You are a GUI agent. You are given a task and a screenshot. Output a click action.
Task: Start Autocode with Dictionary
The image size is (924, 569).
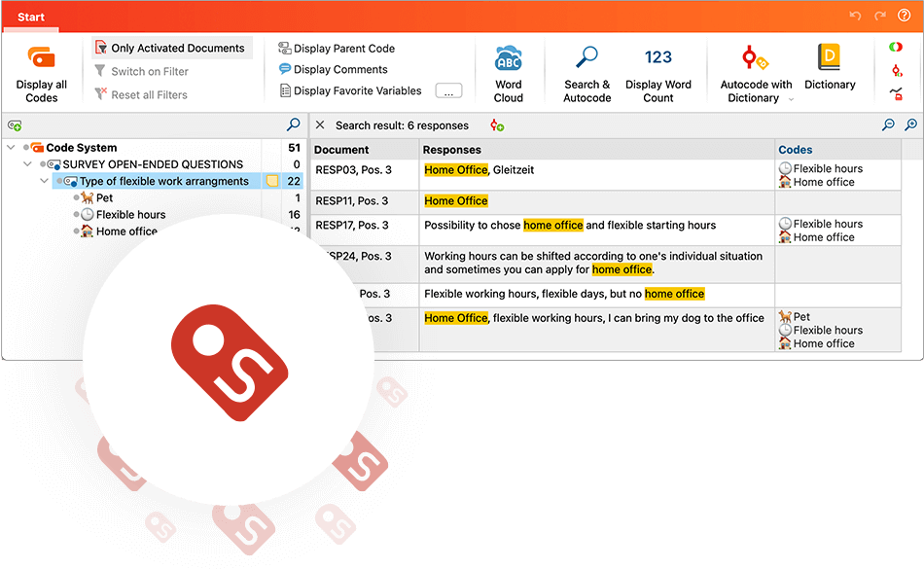[756, 74]
